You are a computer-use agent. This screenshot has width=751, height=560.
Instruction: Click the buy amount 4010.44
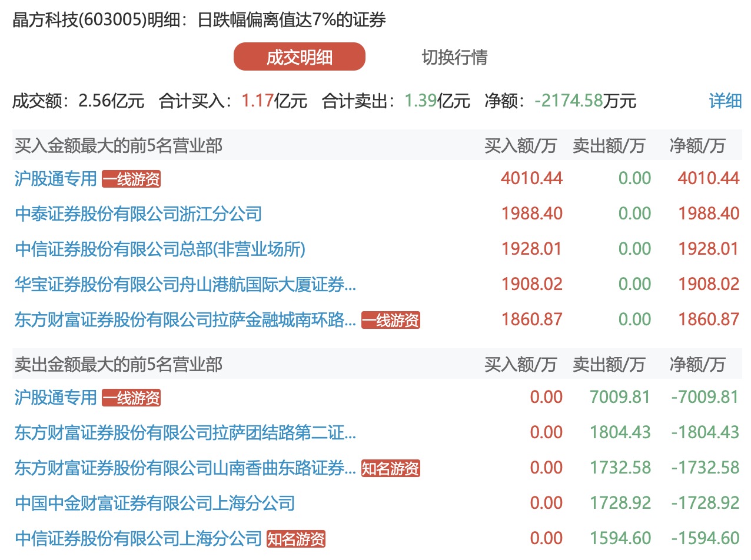(x=532, y=178)
